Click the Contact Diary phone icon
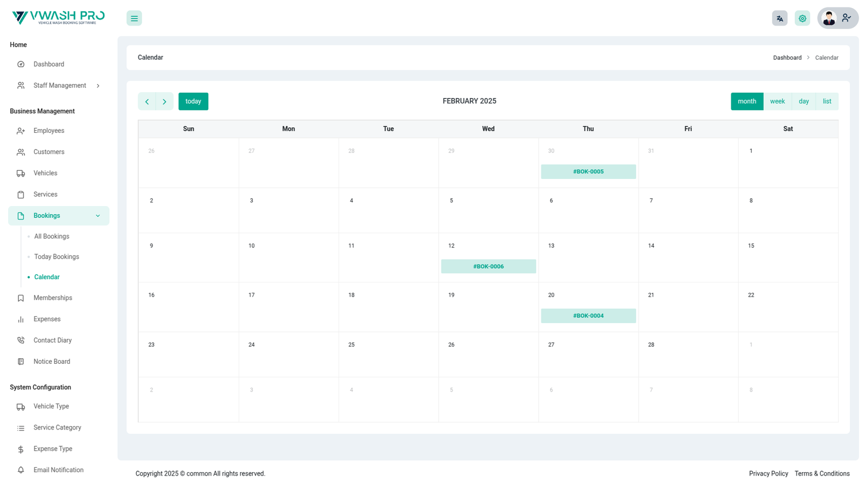The width and height of the screenshot is (868, 488). pos(21,341)
